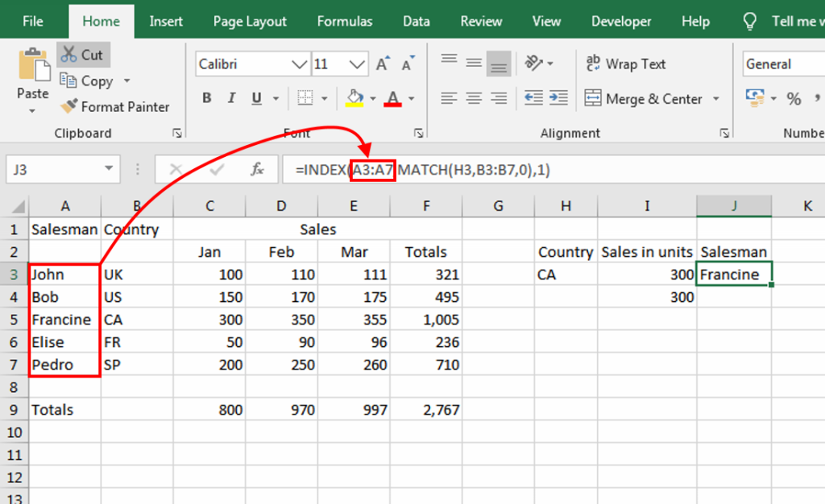
Task: Click the Decrease Indent icon
Action: pos(533,98)
